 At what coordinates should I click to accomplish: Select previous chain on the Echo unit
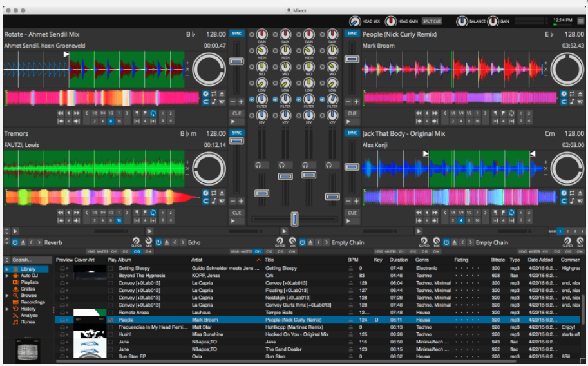[x=175, y=242]
